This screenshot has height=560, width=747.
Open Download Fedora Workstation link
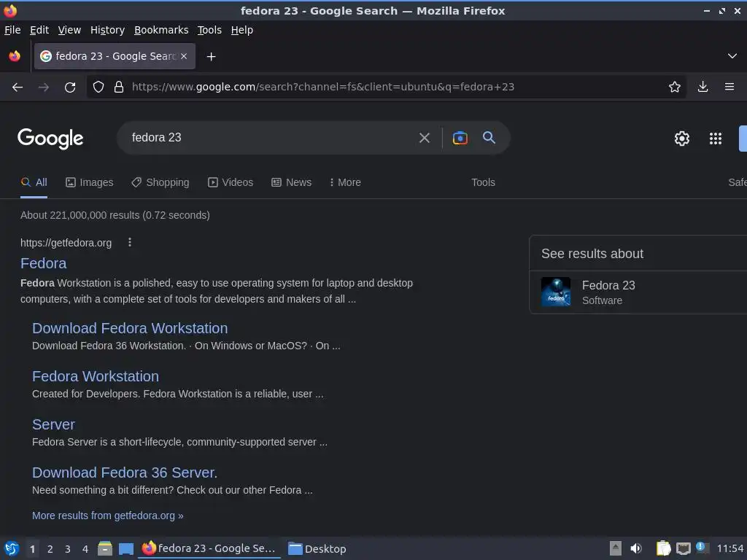coord(130,328)
